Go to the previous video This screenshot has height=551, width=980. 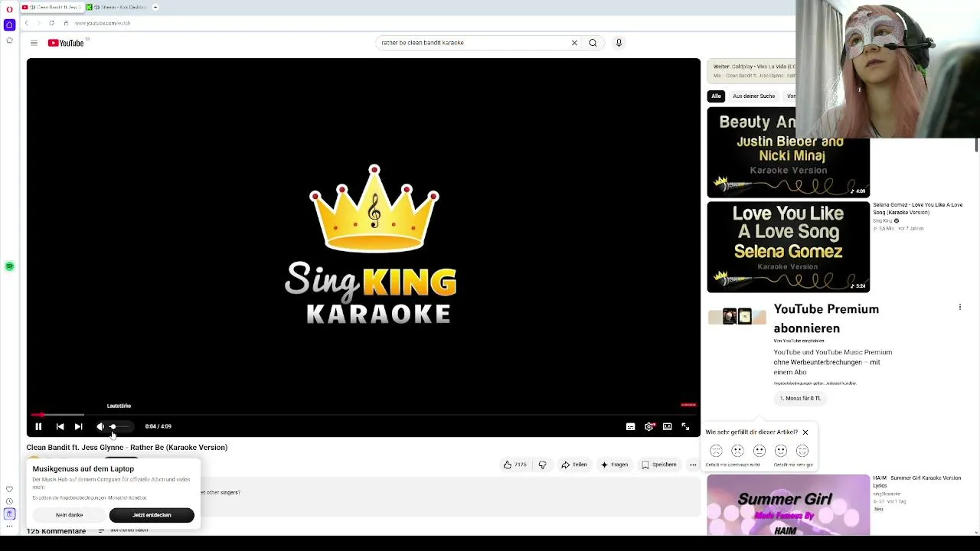click(x=60, y=426)
